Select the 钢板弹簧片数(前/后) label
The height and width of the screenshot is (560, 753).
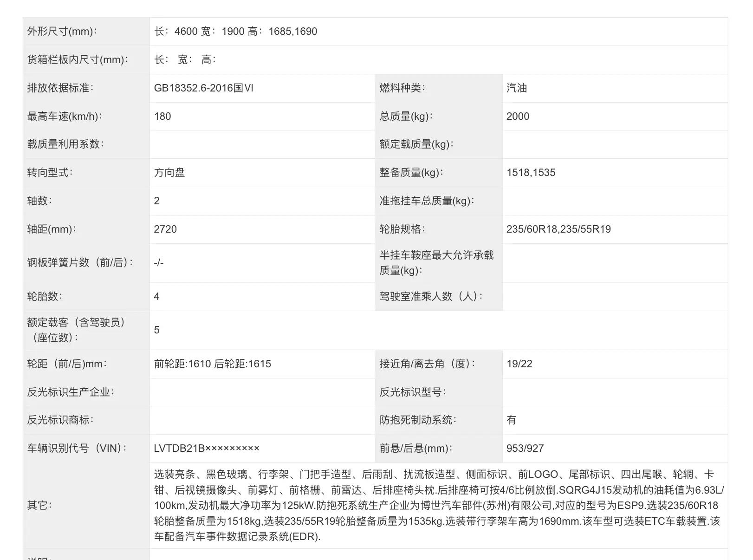[x=80, y=263]
